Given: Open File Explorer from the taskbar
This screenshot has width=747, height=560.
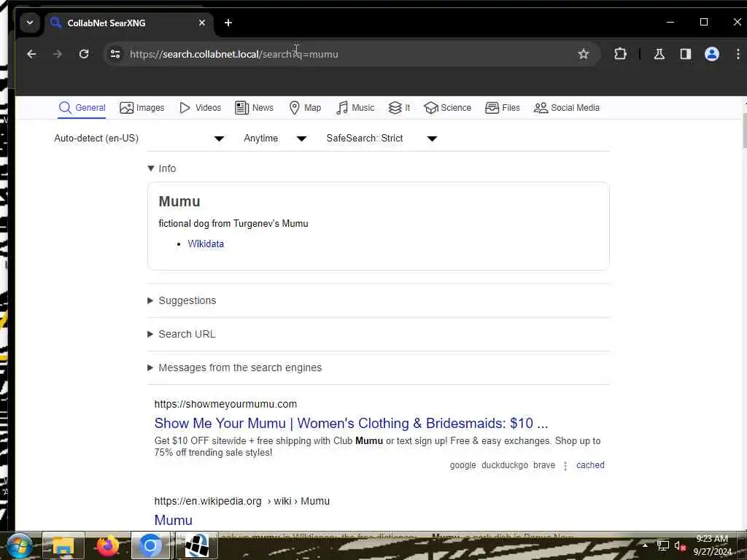Looking at the screenshot, I should click(x=63, y=545).
